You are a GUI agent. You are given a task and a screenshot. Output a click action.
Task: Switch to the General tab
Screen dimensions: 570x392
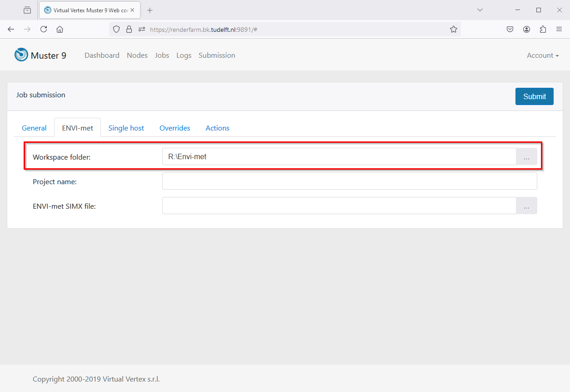coord(34,128)
